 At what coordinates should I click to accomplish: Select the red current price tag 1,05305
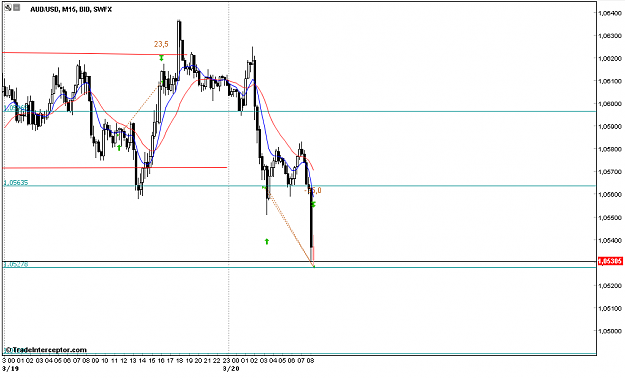[x=610, y=261]
